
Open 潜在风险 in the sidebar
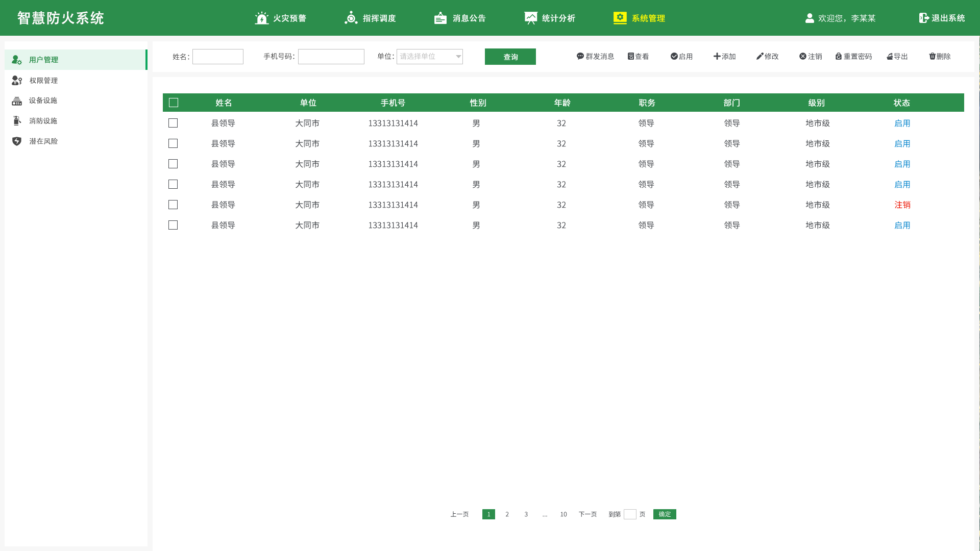coord(43,141)
